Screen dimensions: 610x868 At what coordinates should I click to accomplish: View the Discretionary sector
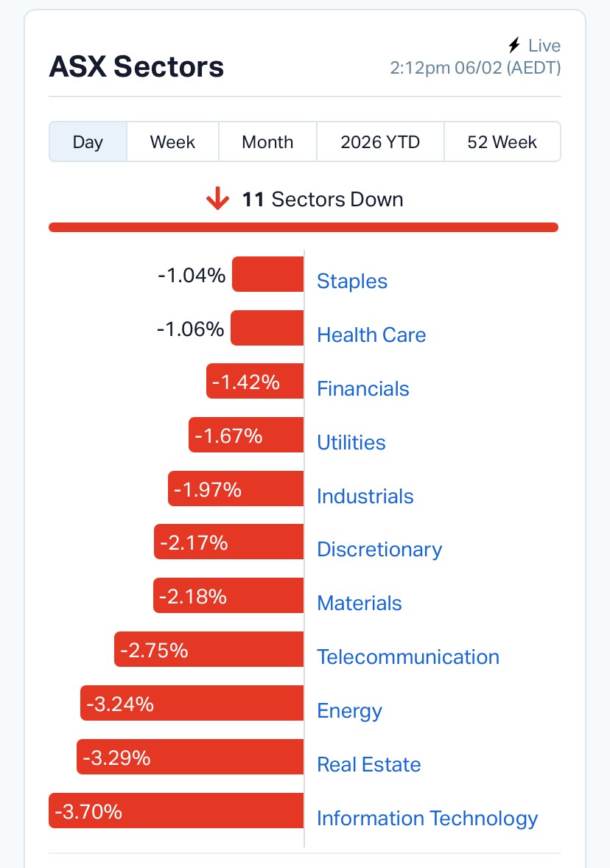379,549
